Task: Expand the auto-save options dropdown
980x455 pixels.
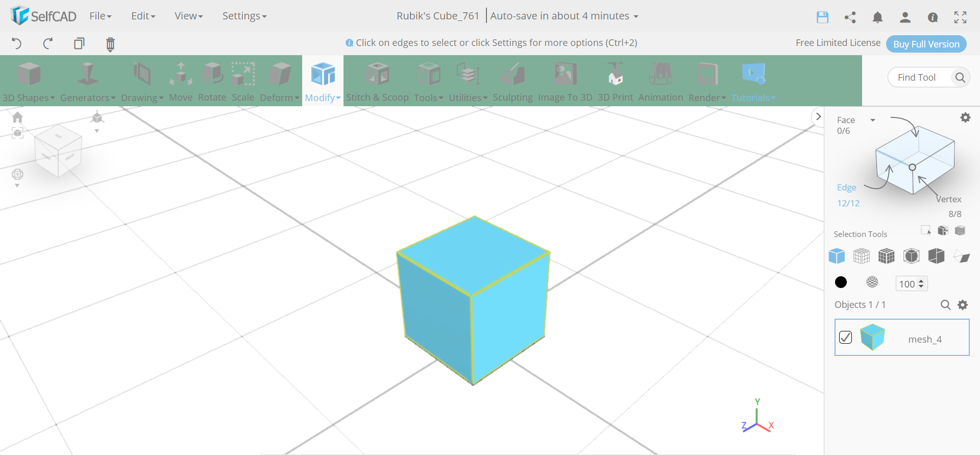Action: [636, 16]
